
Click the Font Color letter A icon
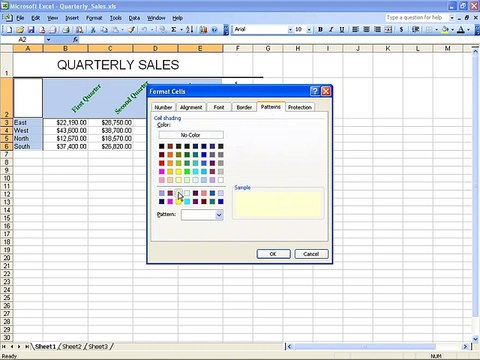point(461,30)
